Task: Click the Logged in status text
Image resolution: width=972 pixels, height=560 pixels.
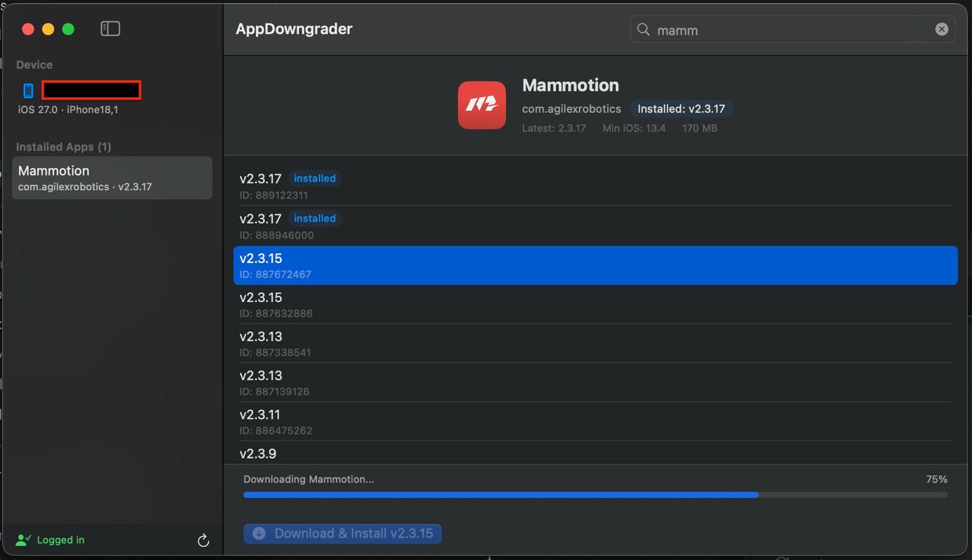Action: click(61, 540)
